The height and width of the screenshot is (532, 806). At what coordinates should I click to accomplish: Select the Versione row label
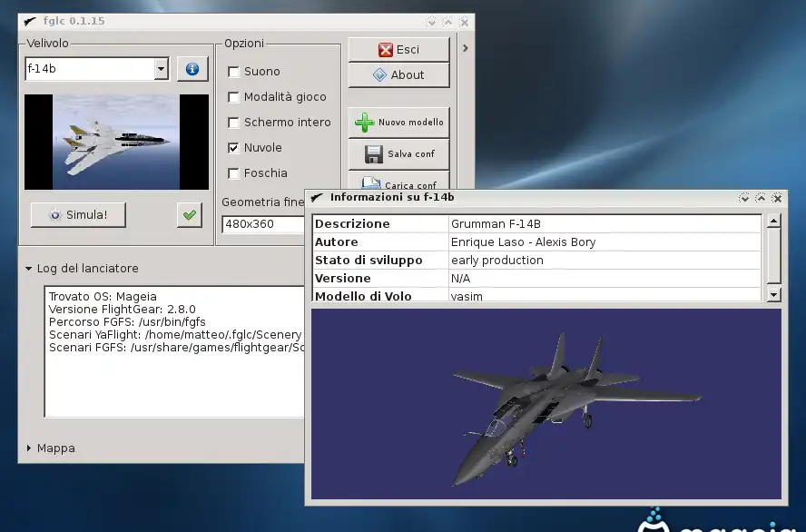(x=342, y=279)
